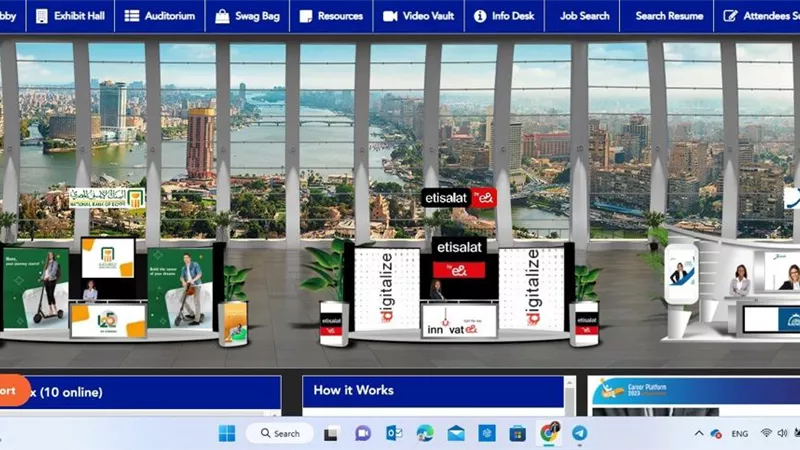Viewport: 800px width, 450px height.
Task: Open Job Search in the navigation bar
Action: click(585, 16)
